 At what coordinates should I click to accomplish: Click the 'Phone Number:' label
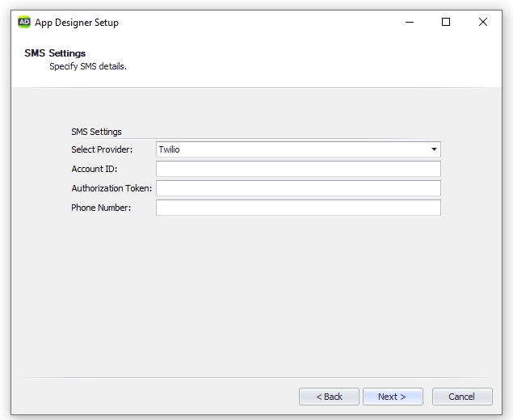point(101,208)
